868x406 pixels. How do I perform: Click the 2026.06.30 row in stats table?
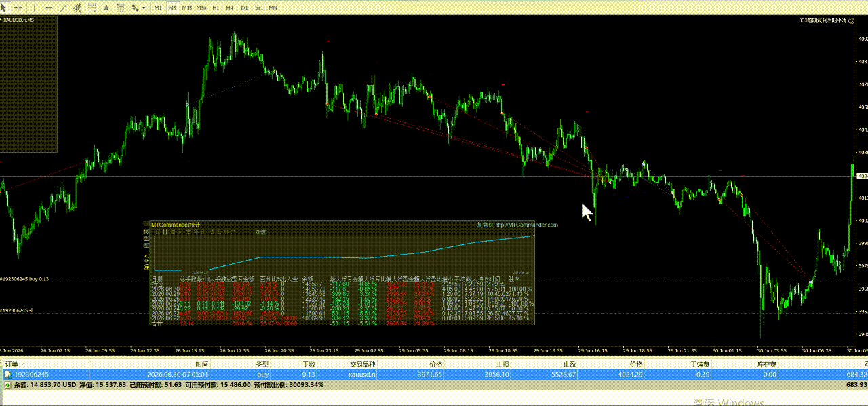[x=342, y=289]
